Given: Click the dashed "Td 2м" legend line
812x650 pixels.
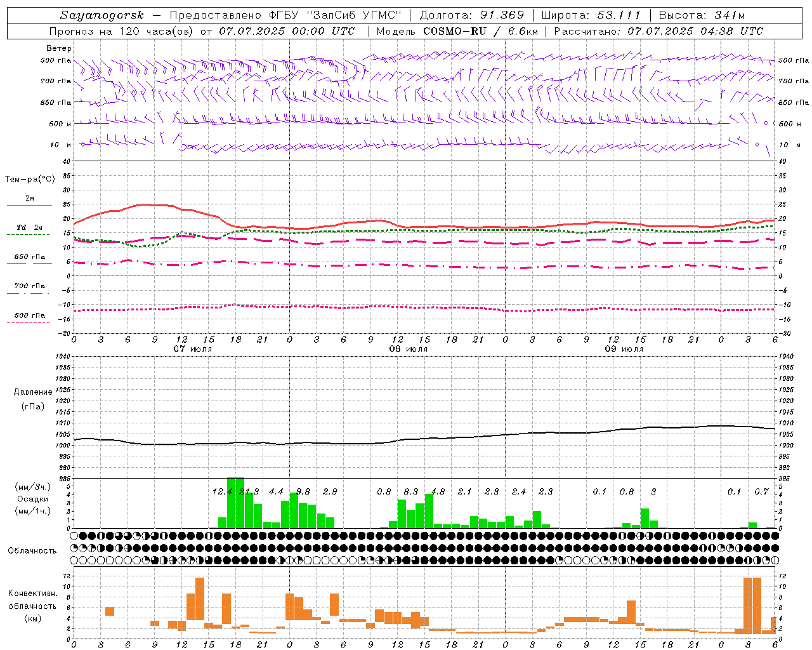Looking at the screenshot, I should tap(28, 235).
